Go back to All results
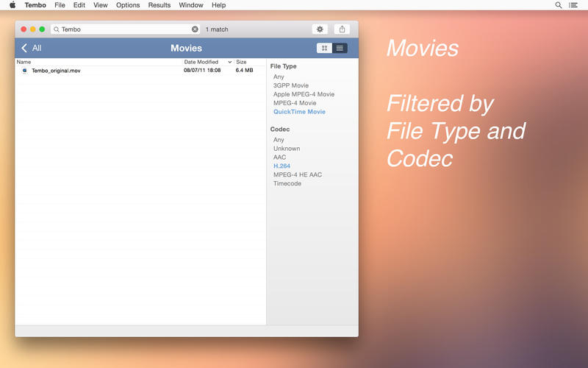 31,48
